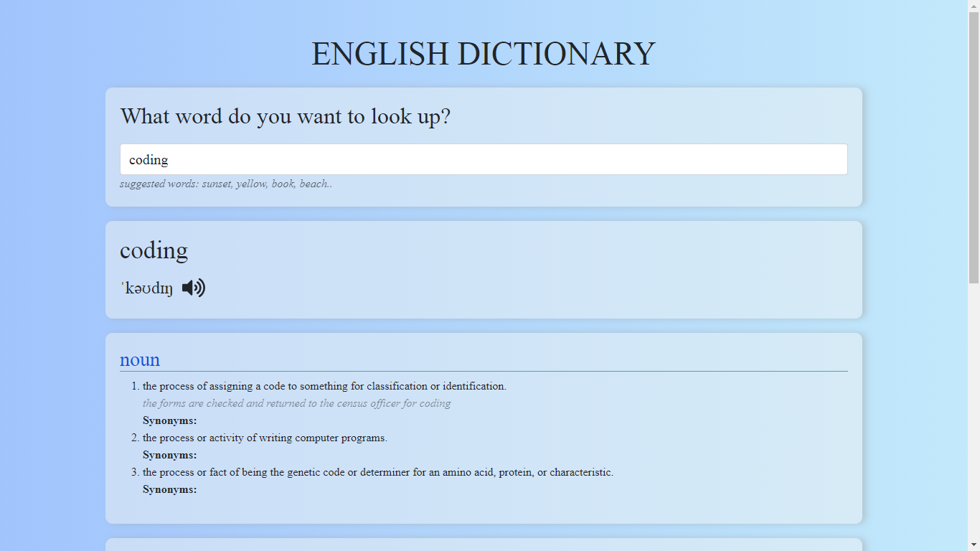Click the search box containing "coding"
Viewport: 980px width, 551px height.
coord(483,159)
